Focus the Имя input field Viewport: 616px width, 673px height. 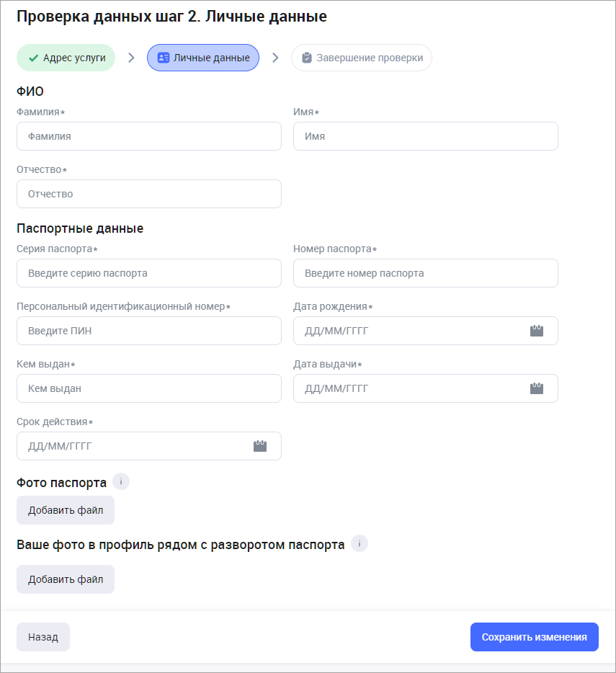425,136
